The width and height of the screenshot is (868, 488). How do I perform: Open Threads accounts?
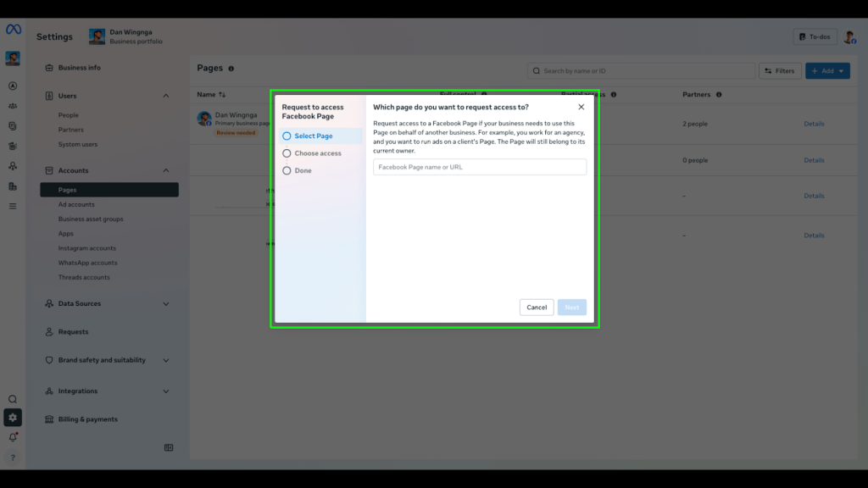pyautogui.click(x=84, y=277)
